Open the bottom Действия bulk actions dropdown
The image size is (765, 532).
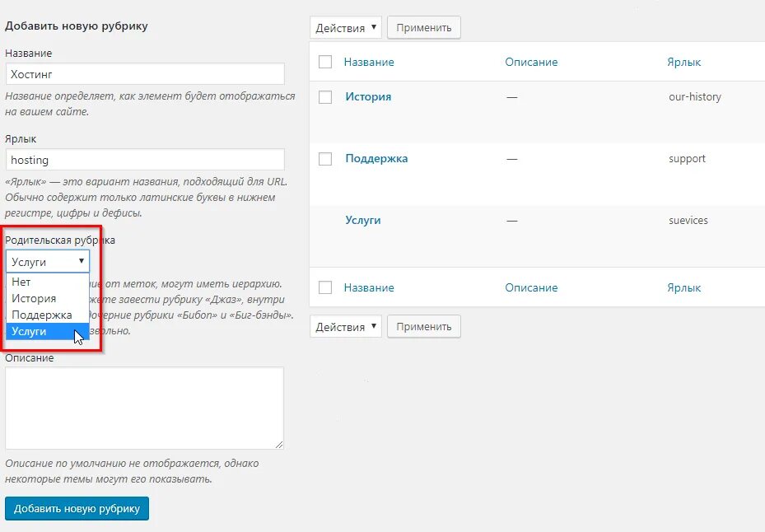tap(346, 327)
